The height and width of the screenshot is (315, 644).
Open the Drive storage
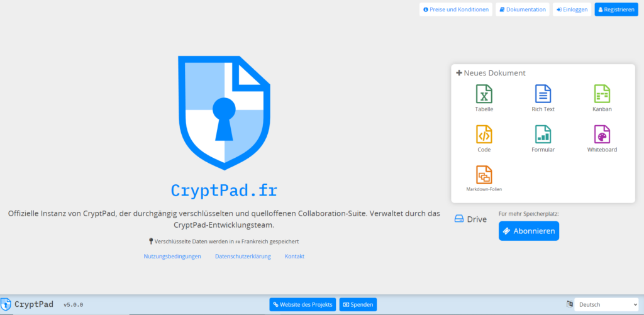coord(470,219)
